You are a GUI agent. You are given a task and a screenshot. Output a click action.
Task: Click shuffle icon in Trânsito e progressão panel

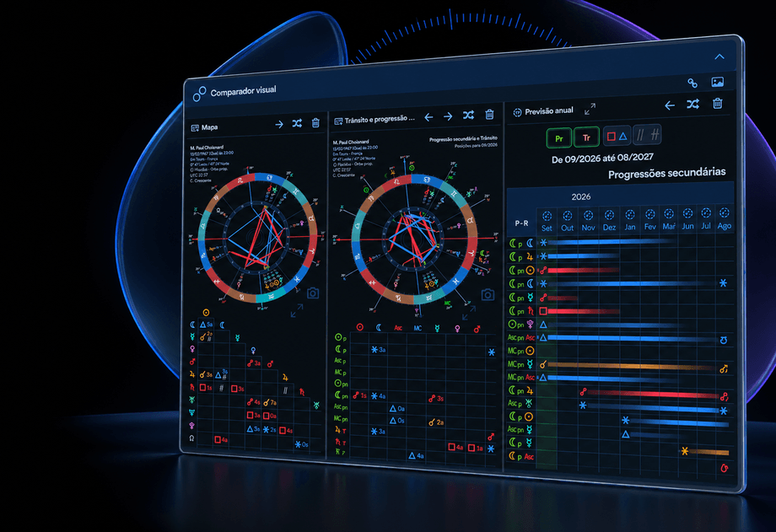pos(468,116)
